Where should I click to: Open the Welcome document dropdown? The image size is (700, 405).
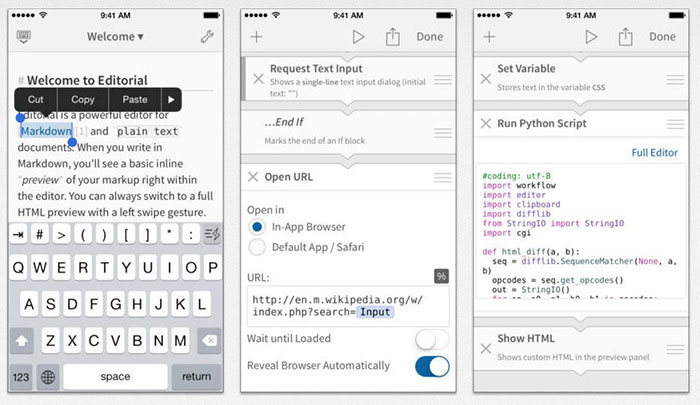click(115, 37)
